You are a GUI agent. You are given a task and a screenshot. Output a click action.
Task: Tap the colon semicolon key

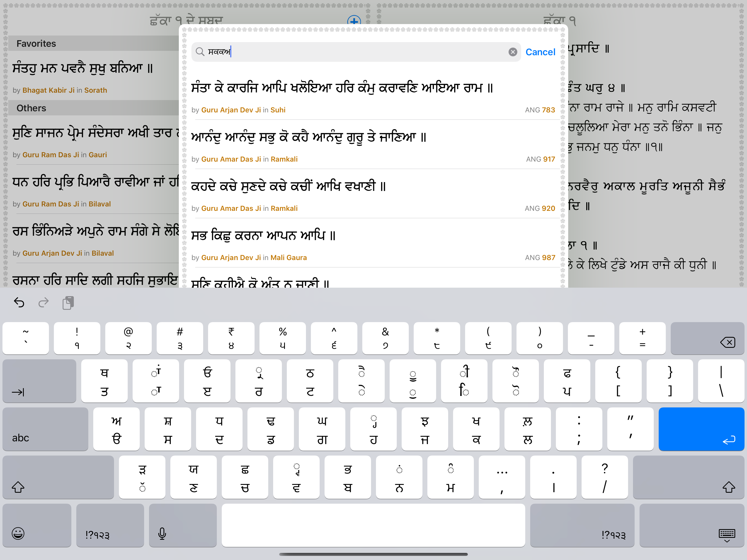(x=579, y=429)
